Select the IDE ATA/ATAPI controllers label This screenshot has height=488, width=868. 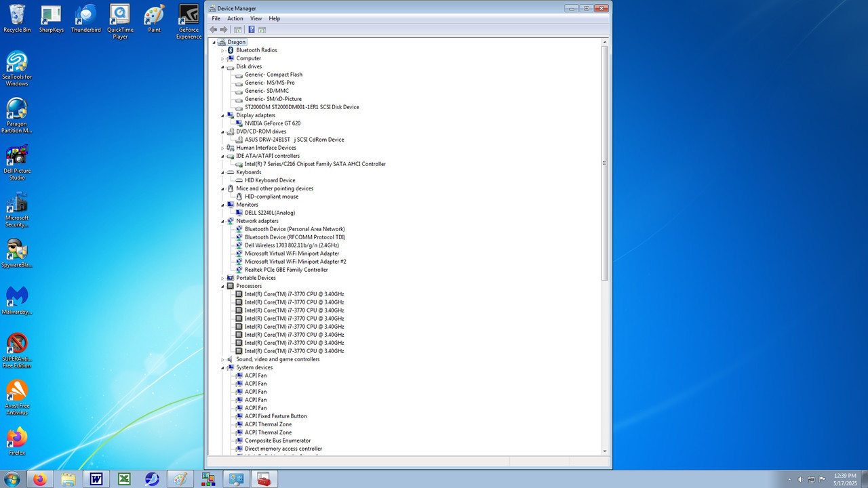(x=268, y=156)
